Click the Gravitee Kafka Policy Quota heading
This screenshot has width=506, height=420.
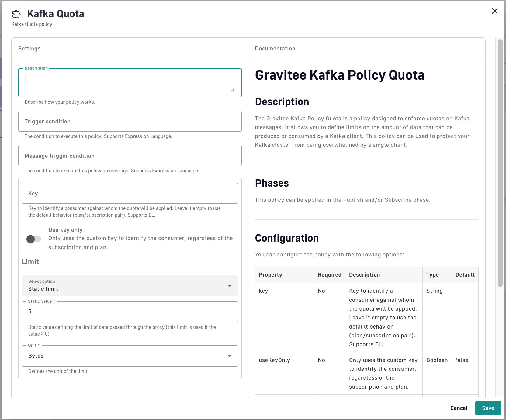click(339, 75)
